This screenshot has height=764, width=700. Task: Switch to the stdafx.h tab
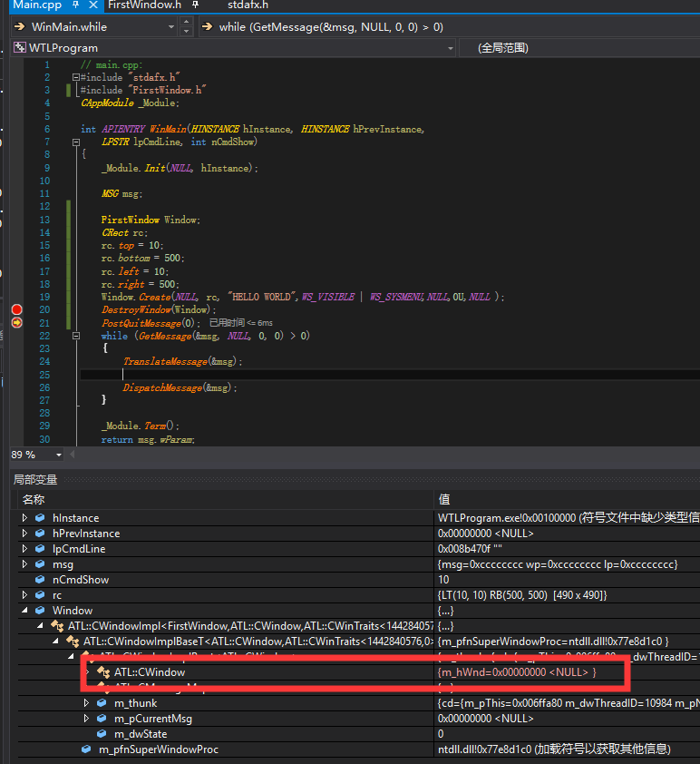click(248, 5)
